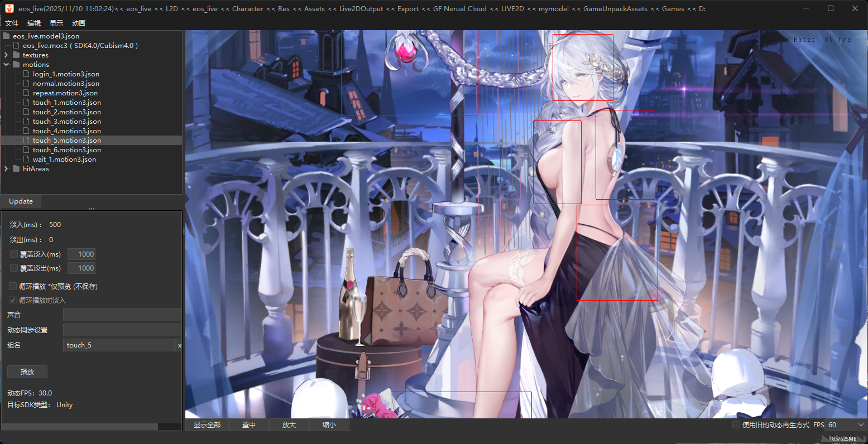Image resolution: width=868 pixels, height=444 pixels.
Task: Click the 播放 play button
Action: (27, 371)
